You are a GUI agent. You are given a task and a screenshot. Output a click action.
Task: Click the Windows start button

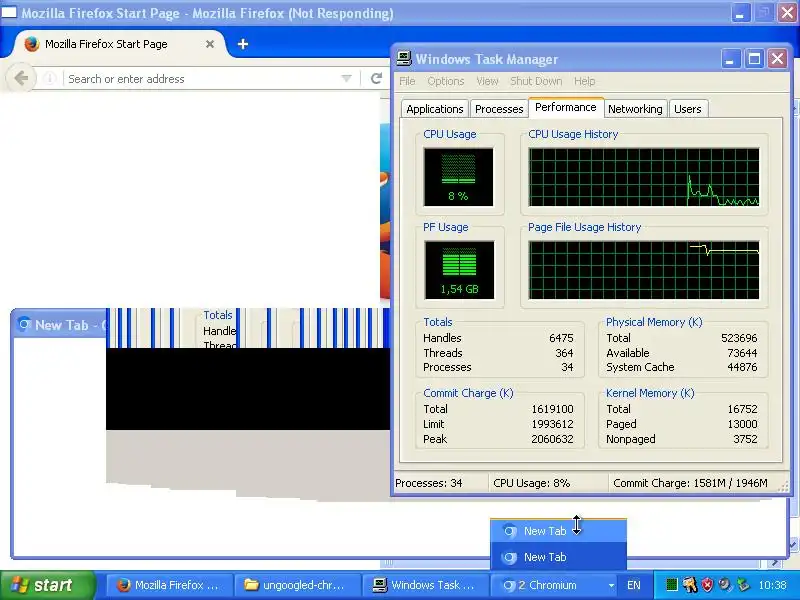click(x=47, y=585)
